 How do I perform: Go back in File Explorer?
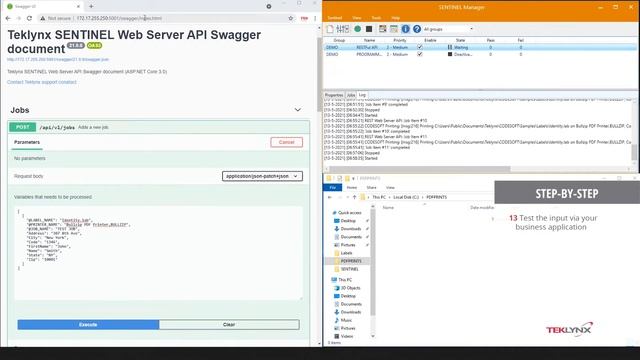point(330,197)
